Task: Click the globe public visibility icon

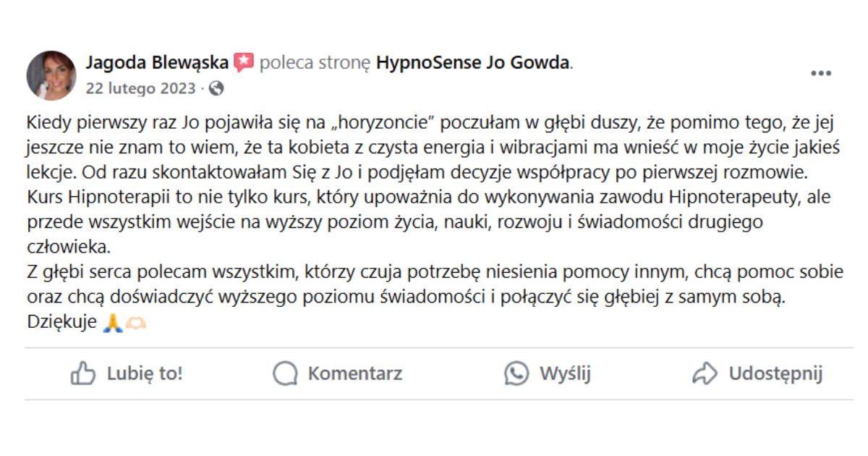Action: (216, 88)
